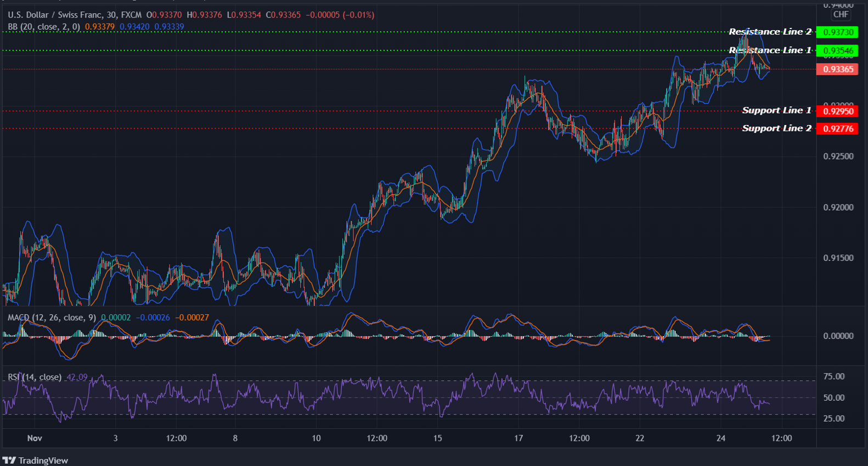Click the date 8 on time axis
The height and width of the screenshot is (466, 868).
pos(235,438)
